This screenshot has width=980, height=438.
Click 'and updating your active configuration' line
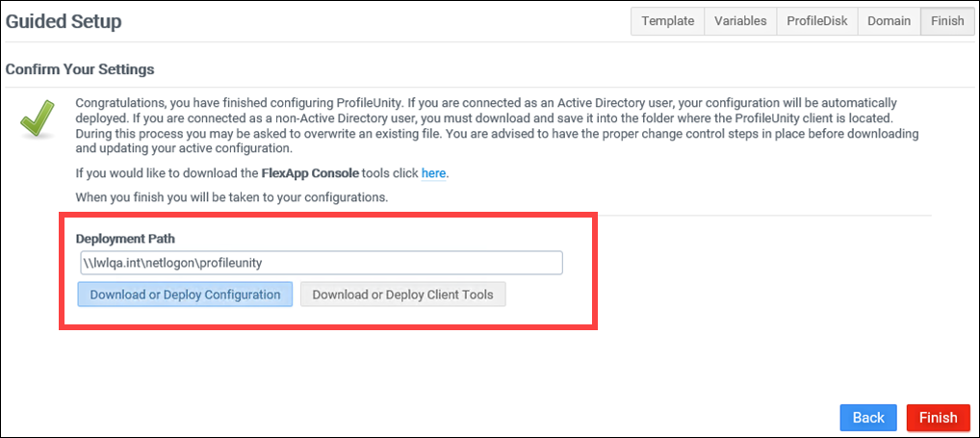pos(183,149)
